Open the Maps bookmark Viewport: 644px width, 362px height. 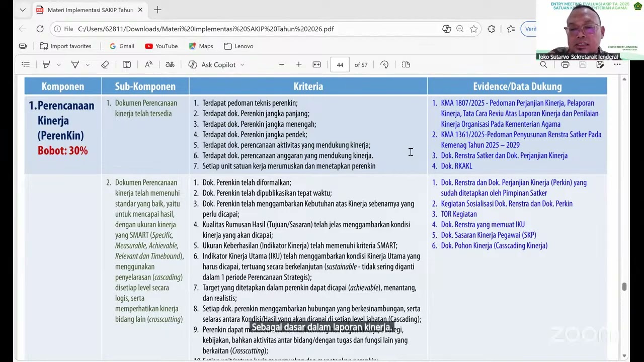pyautogui.click(x=201, y=46)
